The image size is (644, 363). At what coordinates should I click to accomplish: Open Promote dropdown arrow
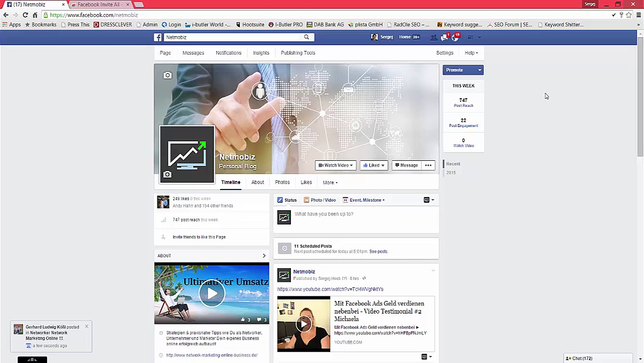pyautogui.click(x=480, y=70)
